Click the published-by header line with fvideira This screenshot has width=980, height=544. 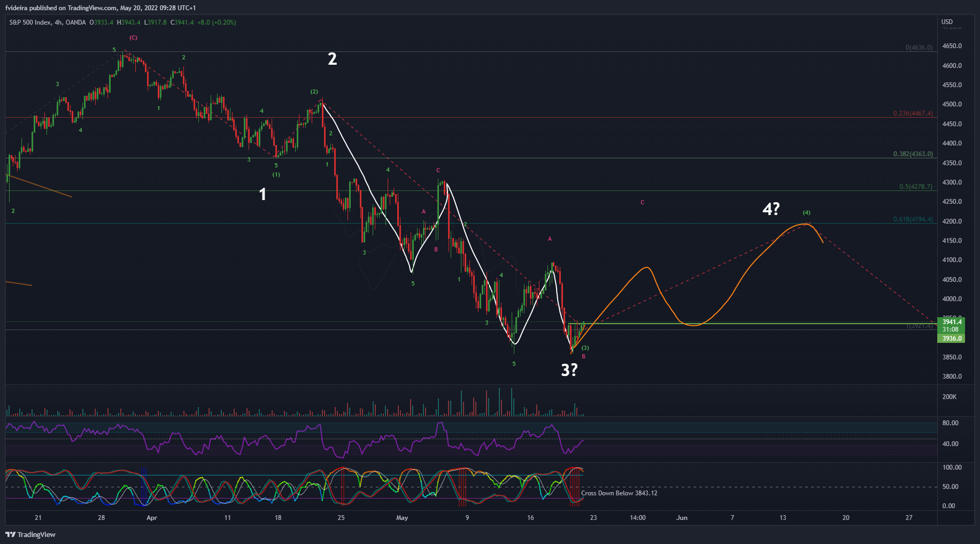pyautogui.click(x=101, y=8)
